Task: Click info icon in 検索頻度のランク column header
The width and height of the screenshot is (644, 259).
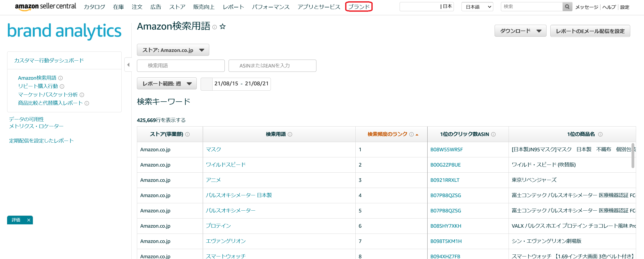Action: (411, 134)
